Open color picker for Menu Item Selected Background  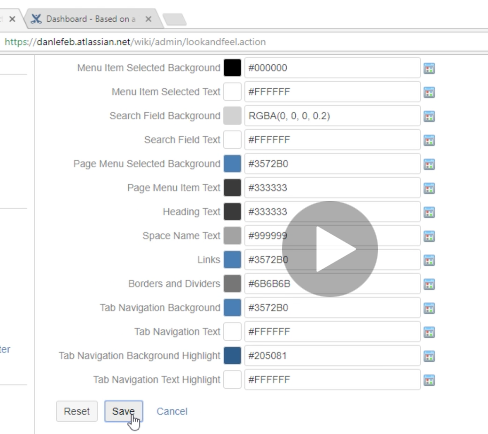429,68
